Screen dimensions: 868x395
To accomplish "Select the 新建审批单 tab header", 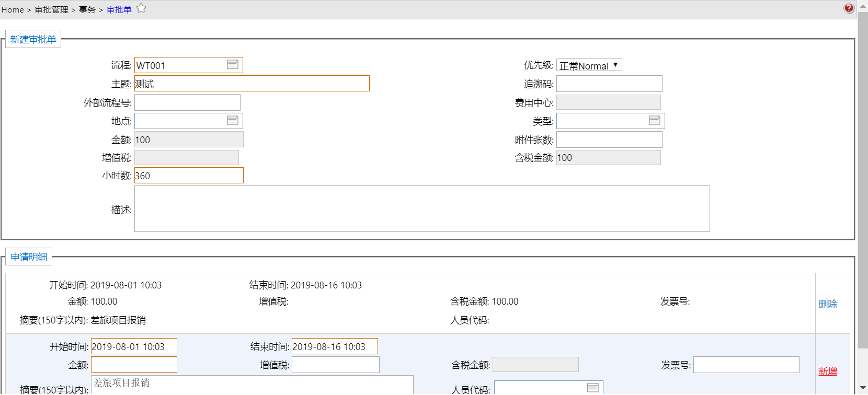I will (33, 39).
